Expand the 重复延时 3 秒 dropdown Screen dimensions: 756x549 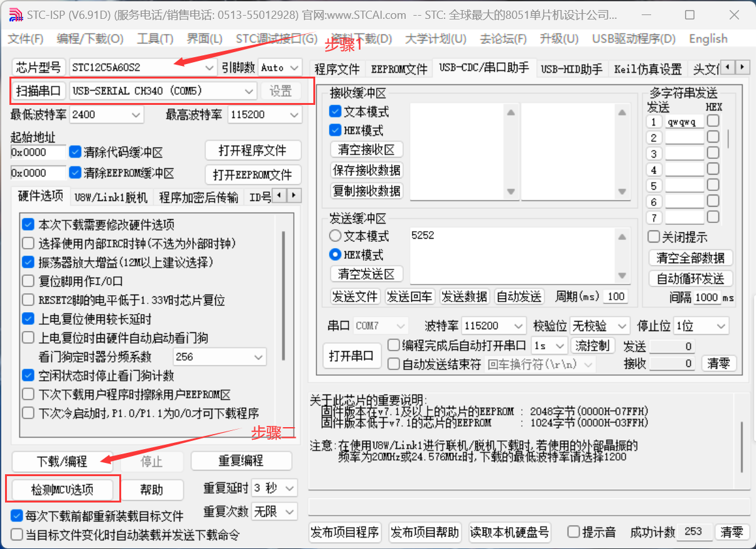pos(290,488)
